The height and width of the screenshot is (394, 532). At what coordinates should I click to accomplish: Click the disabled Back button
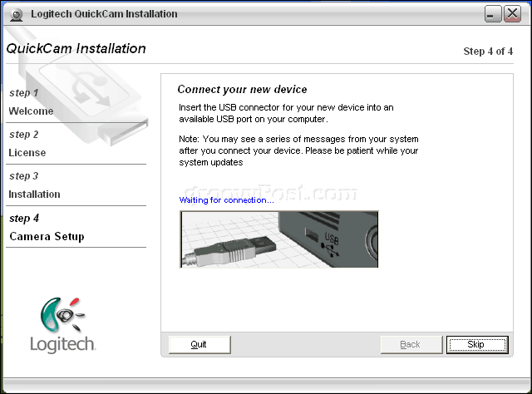point(411,344)
